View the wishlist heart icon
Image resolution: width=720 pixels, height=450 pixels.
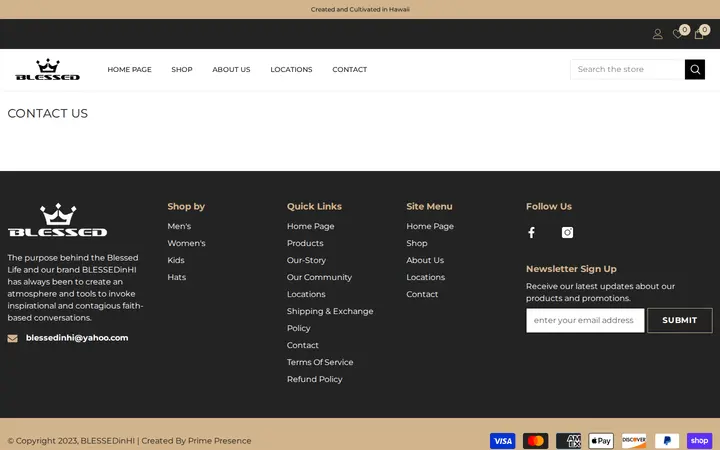point(677,34)
